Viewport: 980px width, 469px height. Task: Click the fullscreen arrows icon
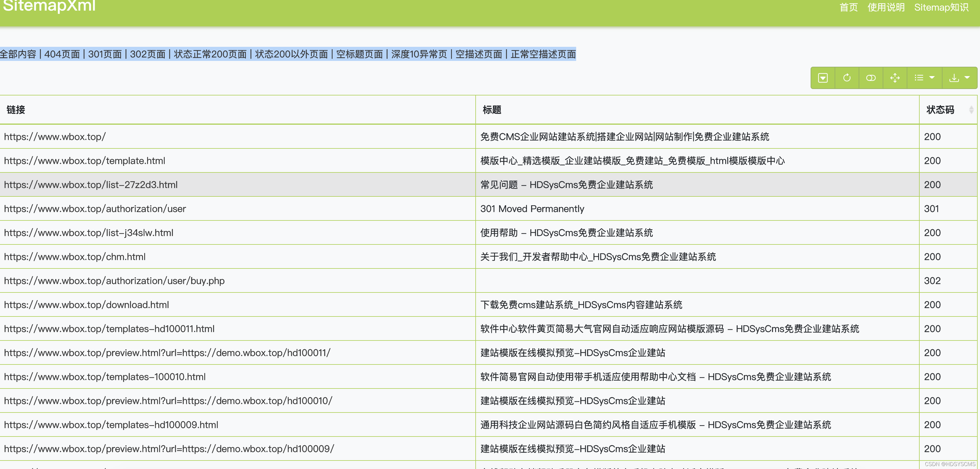pos(895,78)
